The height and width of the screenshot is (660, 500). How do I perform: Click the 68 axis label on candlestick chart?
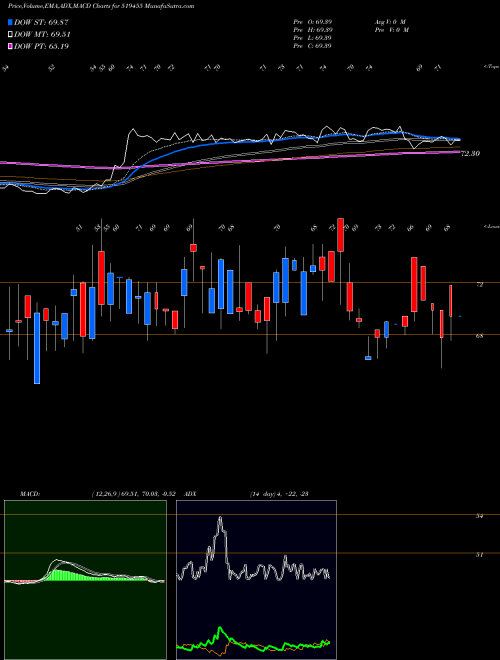[479, 336]
